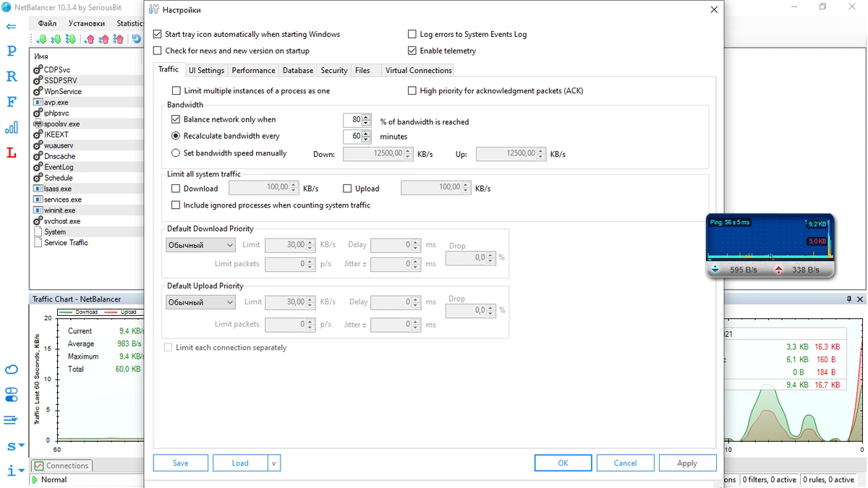Open the Security tab

(x=334, y=70)
